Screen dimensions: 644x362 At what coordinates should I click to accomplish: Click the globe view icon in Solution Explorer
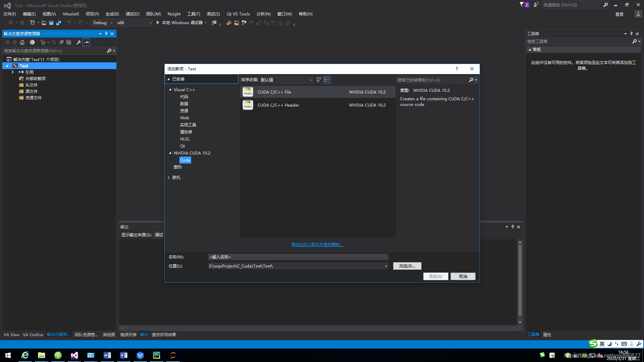pos(32,42)
